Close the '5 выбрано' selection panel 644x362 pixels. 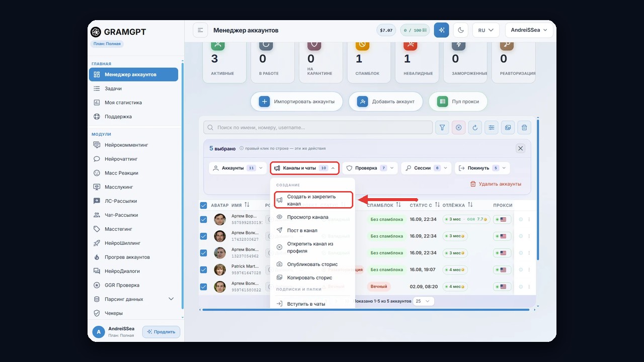click(521, 148)
